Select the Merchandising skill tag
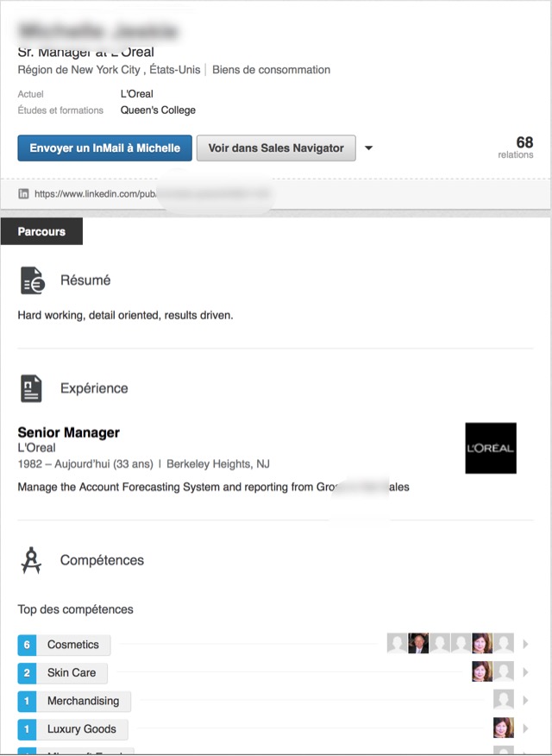 point(84,701)
